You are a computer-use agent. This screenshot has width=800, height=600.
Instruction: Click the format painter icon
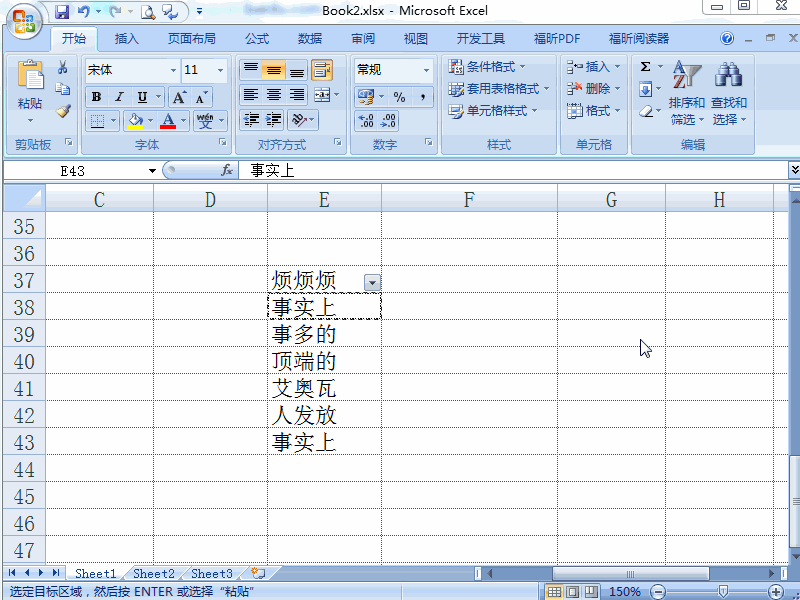64,110
